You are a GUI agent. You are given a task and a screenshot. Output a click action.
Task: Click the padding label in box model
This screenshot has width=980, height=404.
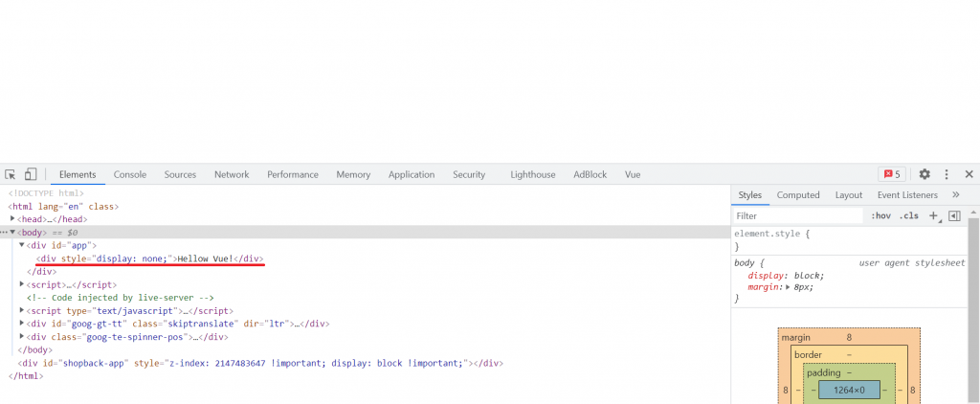point(823,372)
